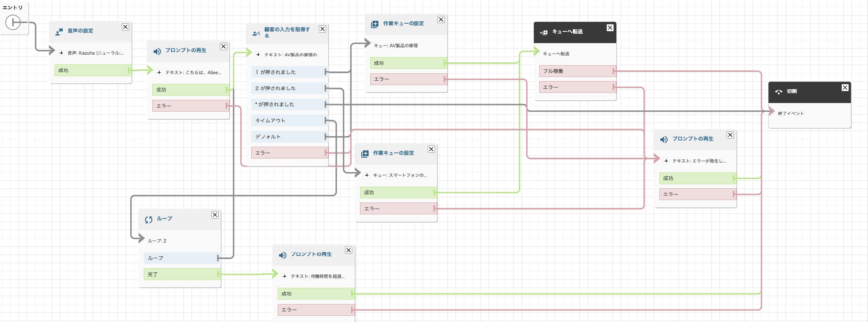
Task: Click the ループ block title
Action: pos(164,219)
